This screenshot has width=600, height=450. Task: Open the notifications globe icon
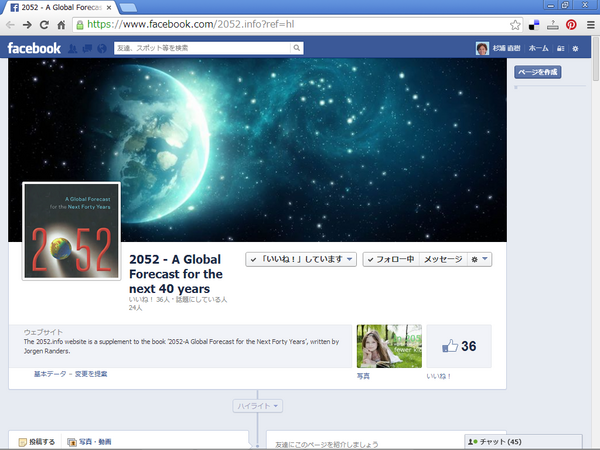[x=102, y=48]
